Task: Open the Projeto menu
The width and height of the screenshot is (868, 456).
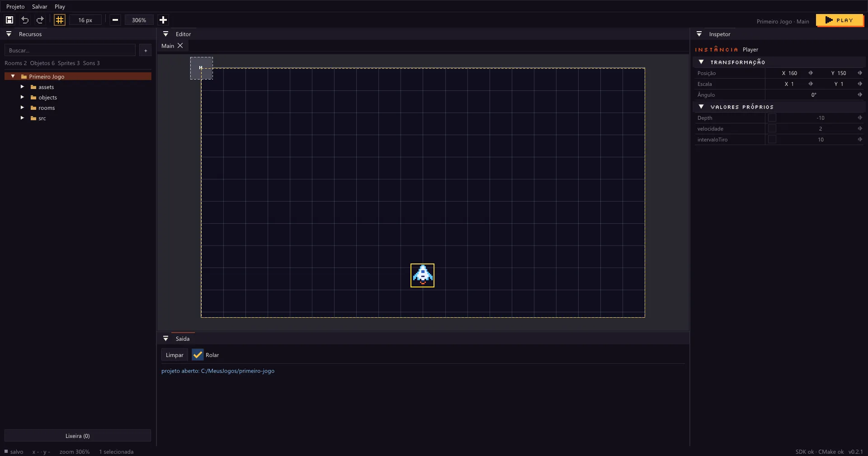Action: coord(15,6)
